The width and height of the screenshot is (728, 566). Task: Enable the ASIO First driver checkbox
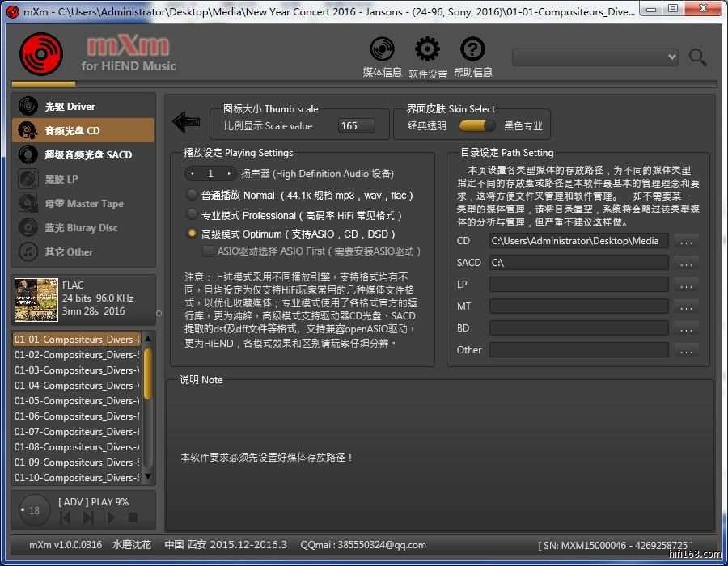coord(208,251)
